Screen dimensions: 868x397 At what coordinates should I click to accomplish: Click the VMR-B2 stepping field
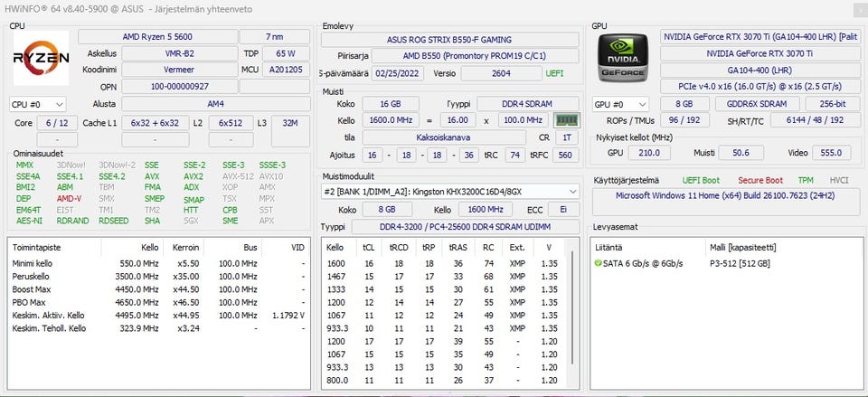point(179,53)
